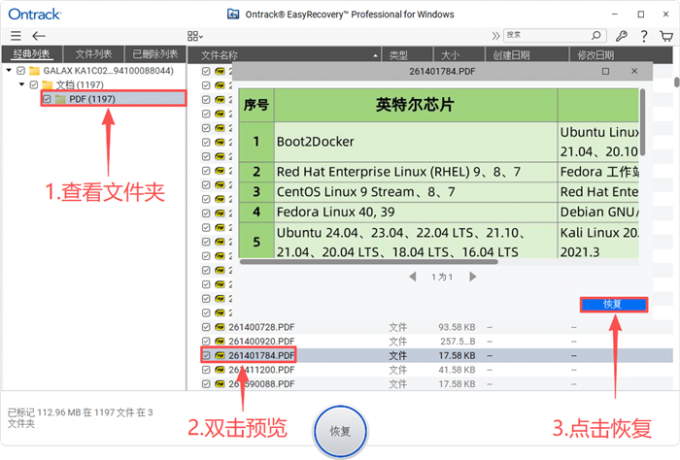Click the 93.58 KB size cell
This screenshot has height=460, width=680.
coord(457,327)
